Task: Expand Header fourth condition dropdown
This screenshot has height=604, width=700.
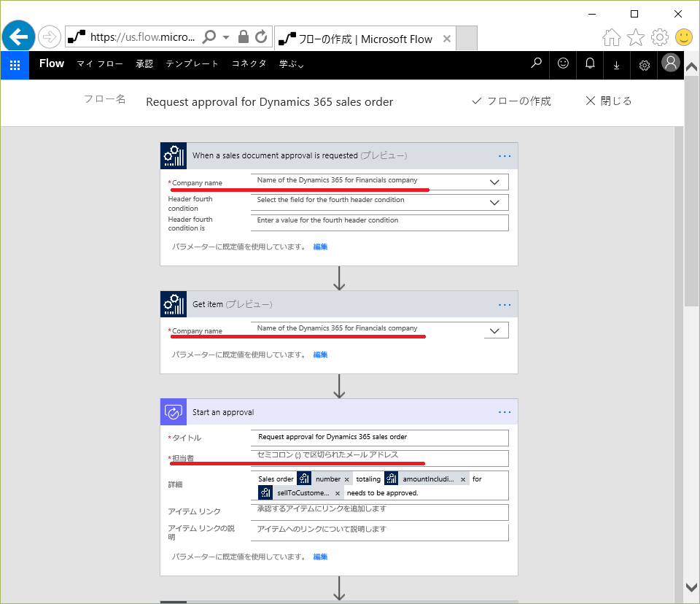Action: click(494, 202)
